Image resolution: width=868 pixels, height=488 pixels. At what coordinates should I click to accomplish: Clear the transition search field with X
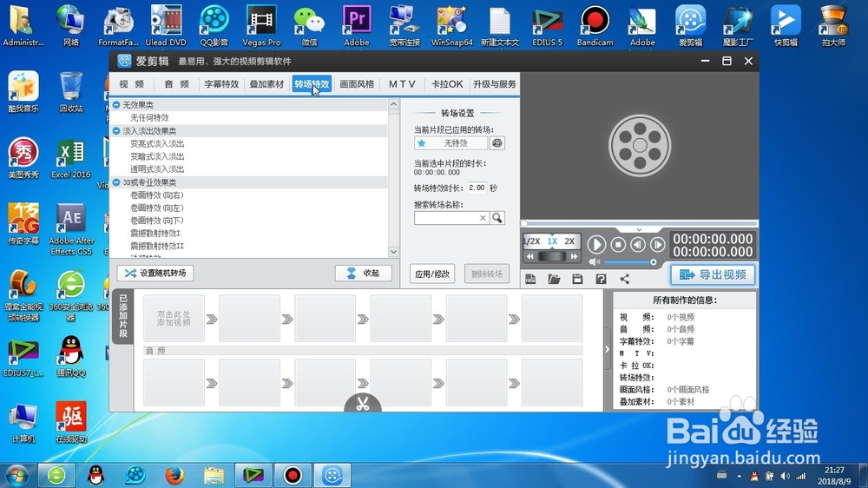tap(483, 218)
